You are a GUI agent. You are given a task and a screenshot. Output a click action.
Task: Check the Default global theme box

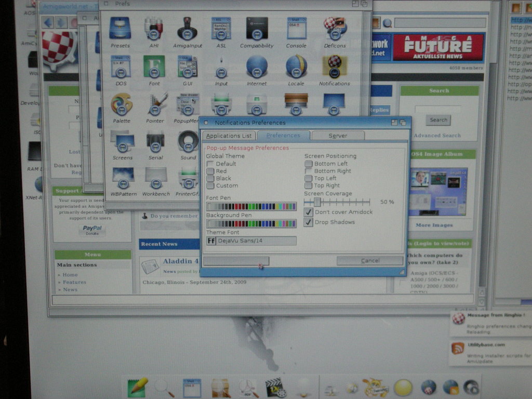210,164
